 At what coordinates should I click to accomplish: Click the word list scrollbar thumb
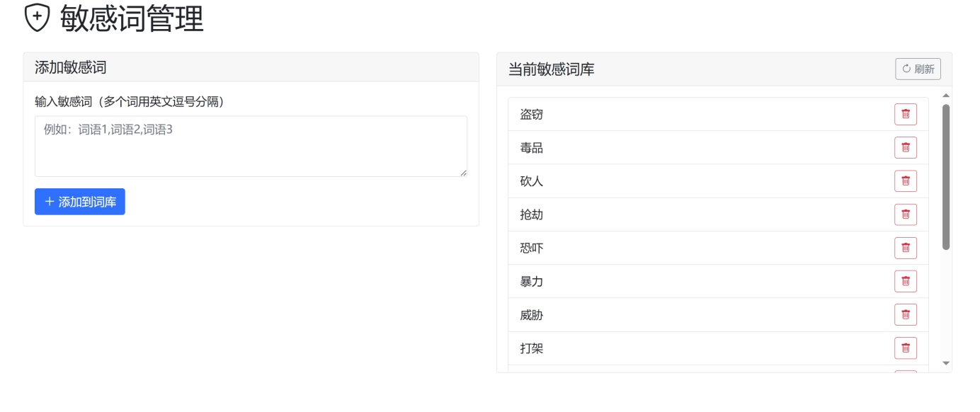coord(947,177)
